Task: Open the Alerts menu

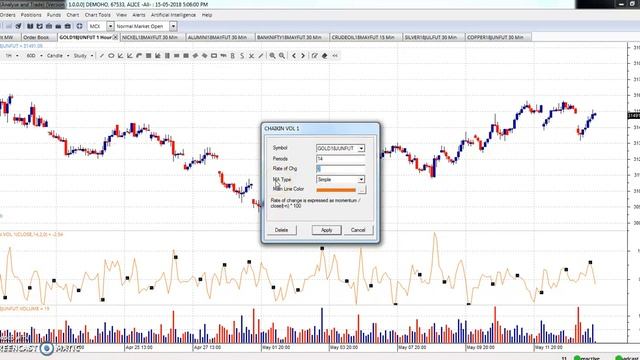Action: [139, 15]
